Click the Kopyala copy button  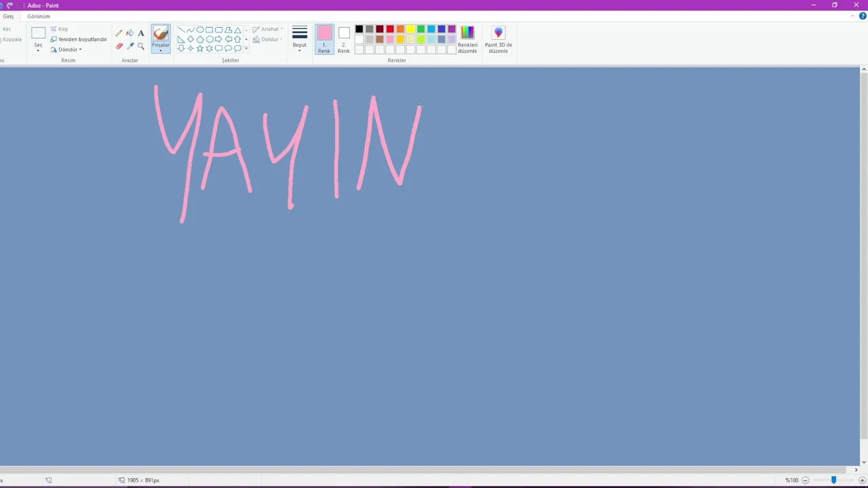tap(12, 39)
